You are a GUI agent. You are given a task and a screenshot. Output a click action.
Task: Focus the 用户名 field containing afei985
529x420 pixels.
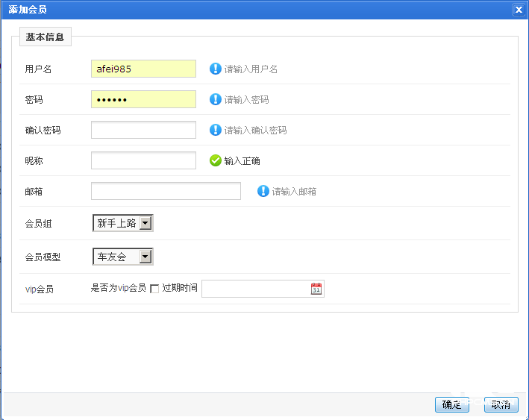click(x=143, y=69)
